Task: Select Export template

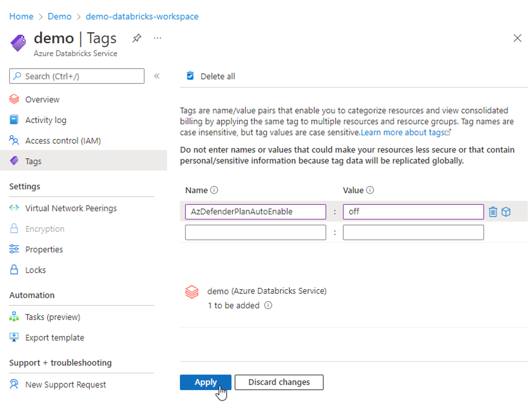Action: pyautogui.click(x=54, y=337)
